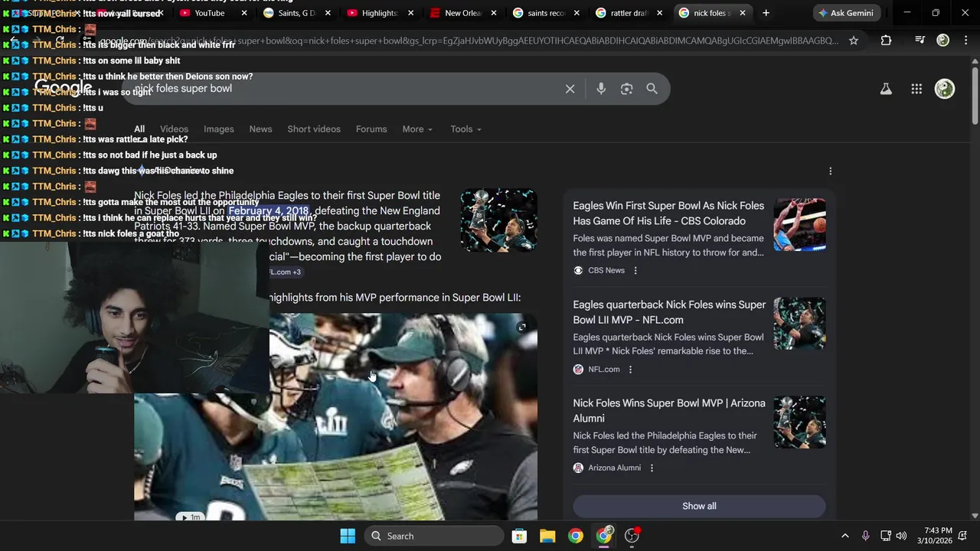Open 'Nick Foles Wins Super Bowl MVP' Arizona link

point(669,411)
